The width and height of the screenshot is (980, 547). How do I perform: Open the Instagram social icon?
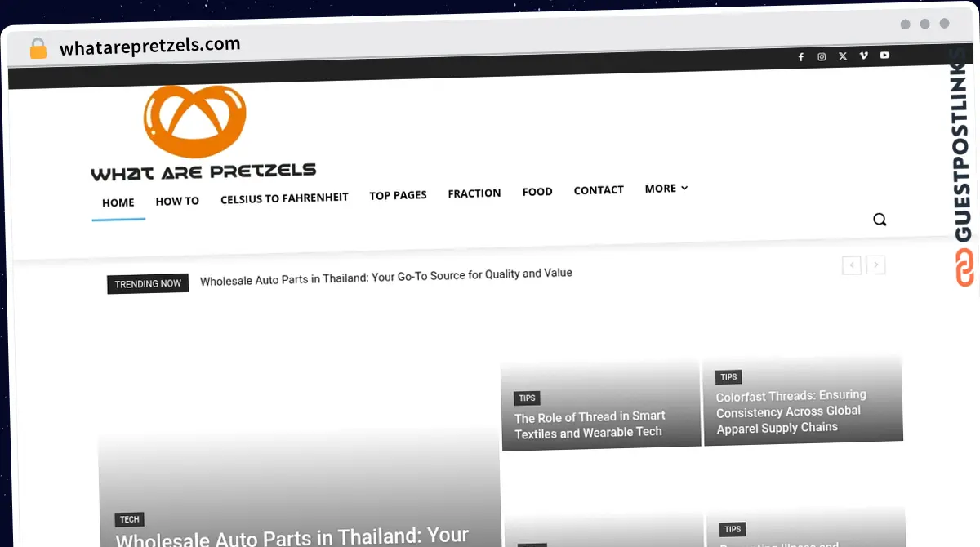pos(822,57)
